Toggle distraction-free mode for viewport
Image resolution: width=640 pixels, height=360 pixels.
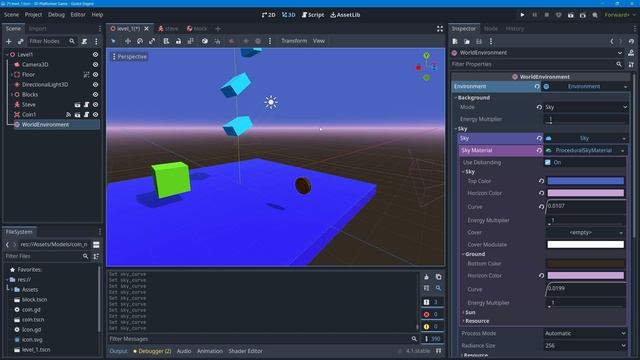440,29
